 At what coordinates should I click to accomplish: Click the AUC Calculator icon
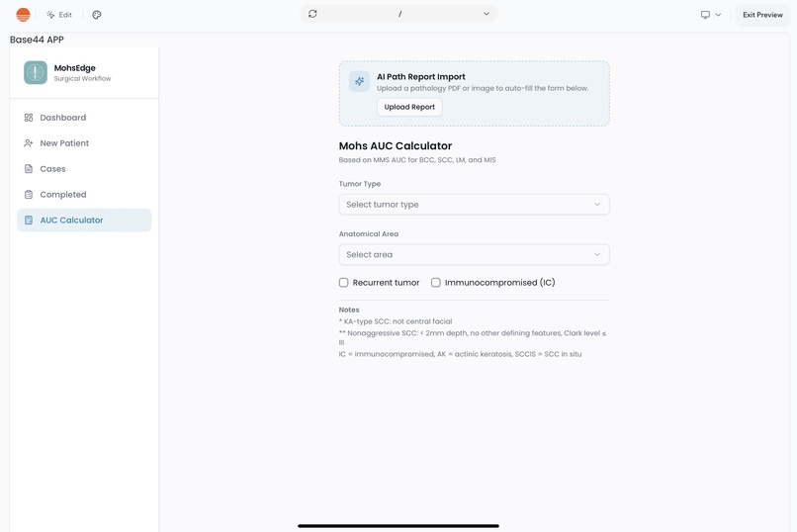pos(29,220)
